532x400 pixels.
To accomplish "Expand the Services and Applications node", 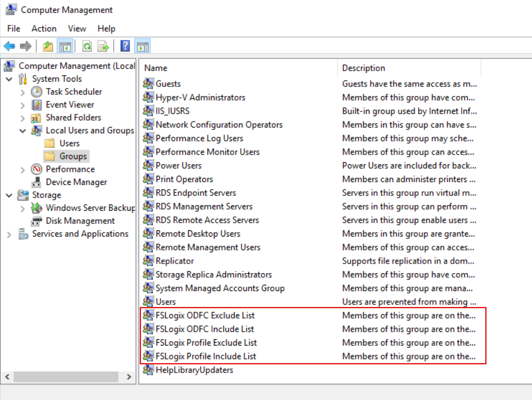I will (9, 234).
